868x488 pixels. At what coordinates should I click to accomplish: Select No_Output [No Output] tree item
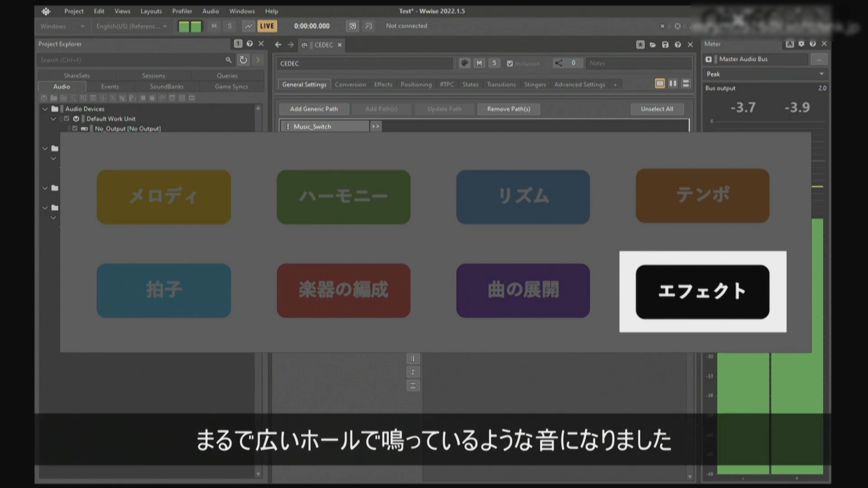[128, 129]
